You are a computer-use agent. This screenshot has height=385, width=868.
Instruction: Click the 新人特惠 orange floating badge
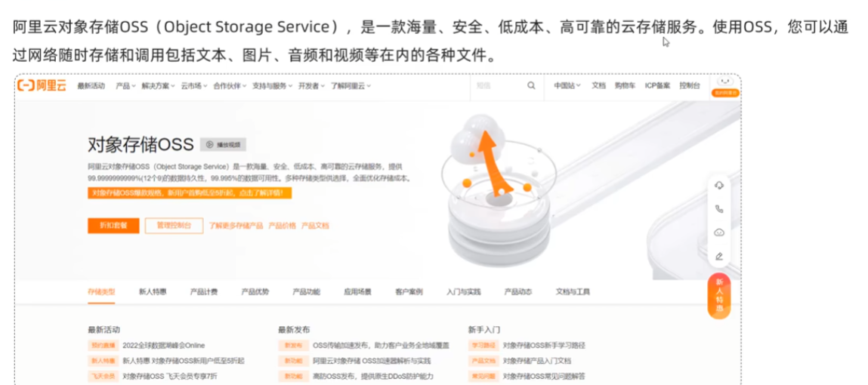point(719,297)
